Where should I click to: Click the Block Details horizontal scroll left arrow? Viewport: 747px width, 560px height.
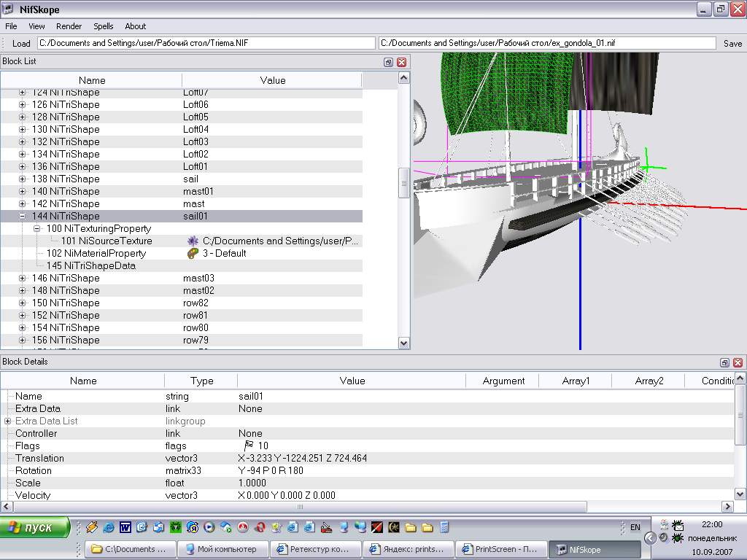pyautogui.click(x=6, y=506)
